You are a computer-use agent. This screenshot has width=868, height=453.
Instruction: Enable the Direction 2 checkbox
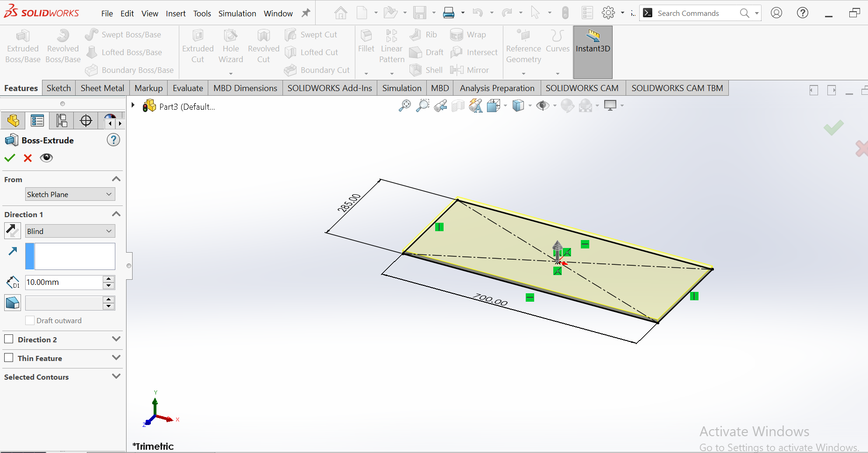click(x=9, y=339)
